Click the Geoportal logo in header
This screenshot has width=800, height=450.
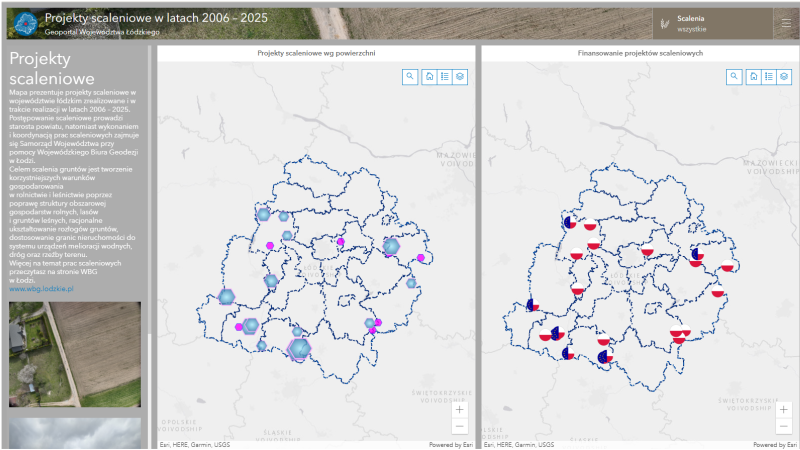click(22, 22)
